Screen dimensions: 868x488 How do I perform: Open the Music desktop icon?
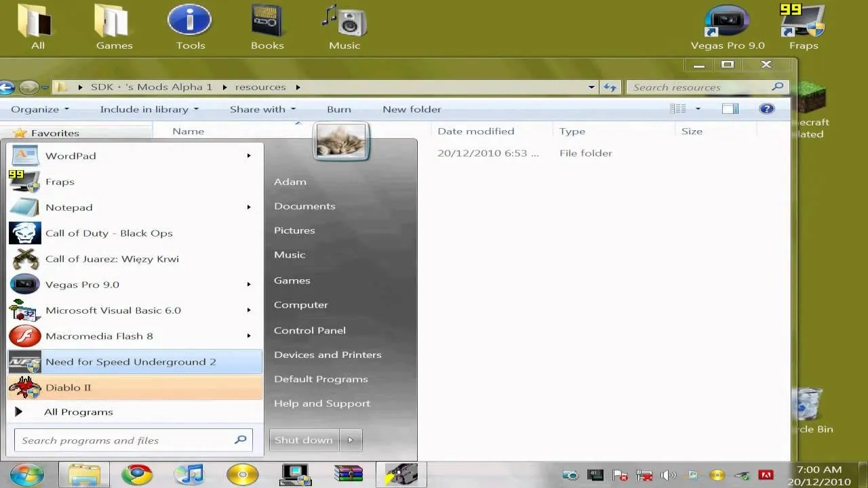click(344, 27)
